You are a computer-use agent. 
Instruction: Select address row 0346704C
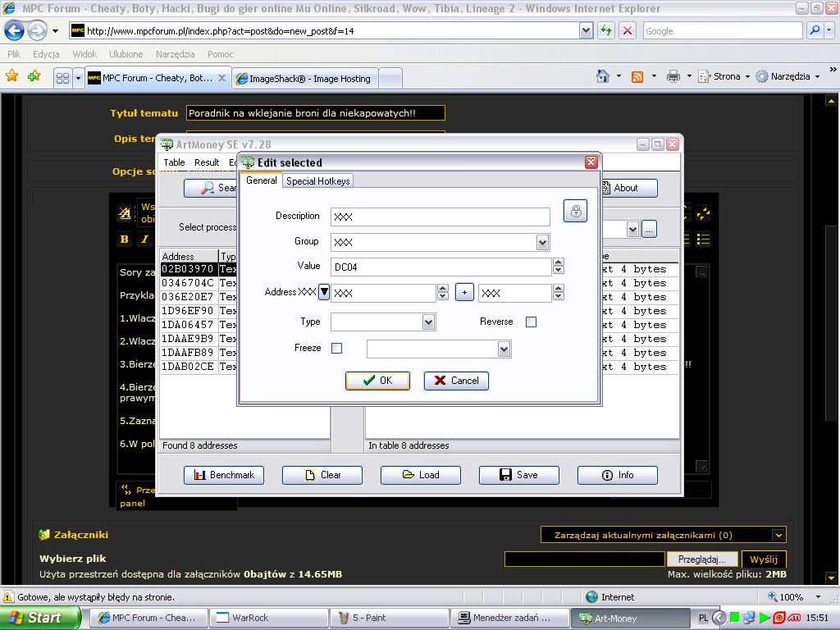coord(188,283)
